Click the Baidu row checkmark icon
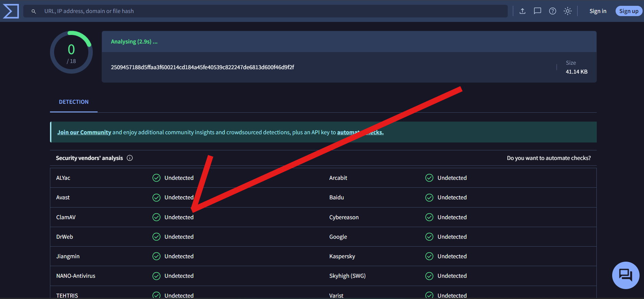 (429, 198)
